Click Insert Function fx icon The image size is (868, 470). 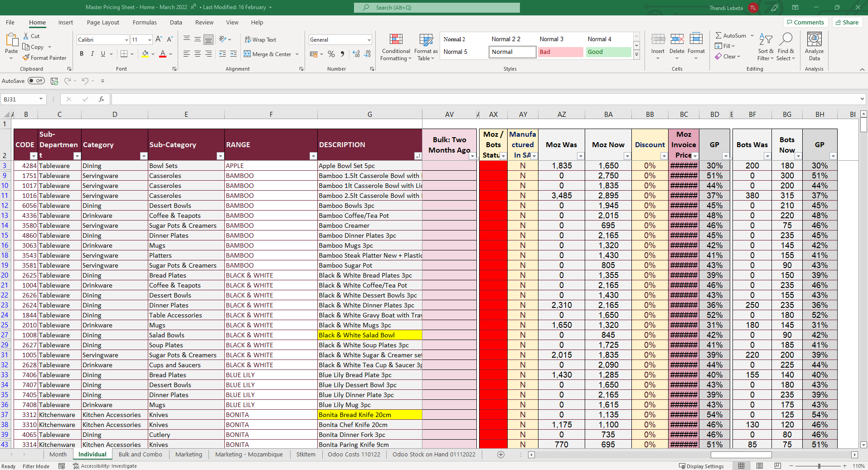click(102, 99)
